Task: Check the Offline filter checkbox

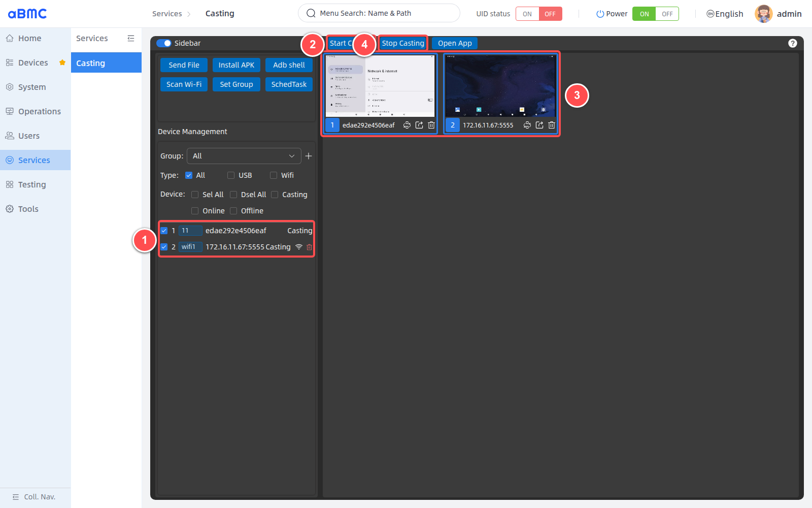Action: pyautogui.click(x=233, y=211)
